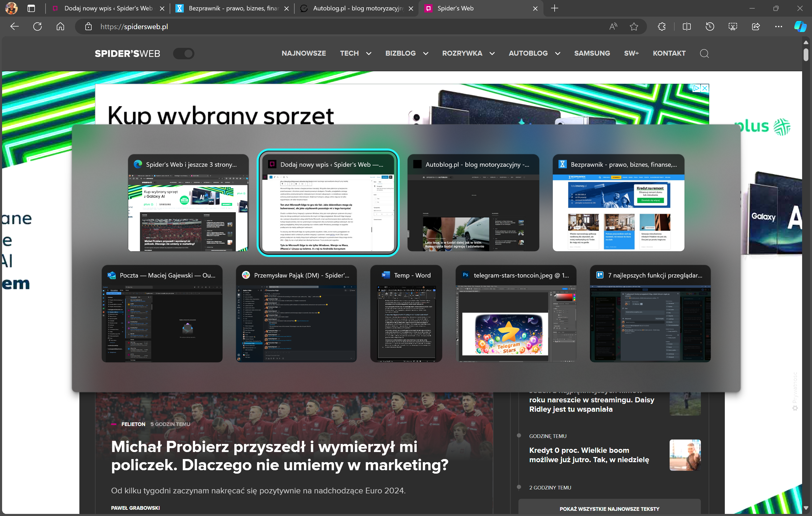The width and height of the screenshot is (812, 516).
Task: Open the Spider's Web search magnifier
Action: (704, 53)
